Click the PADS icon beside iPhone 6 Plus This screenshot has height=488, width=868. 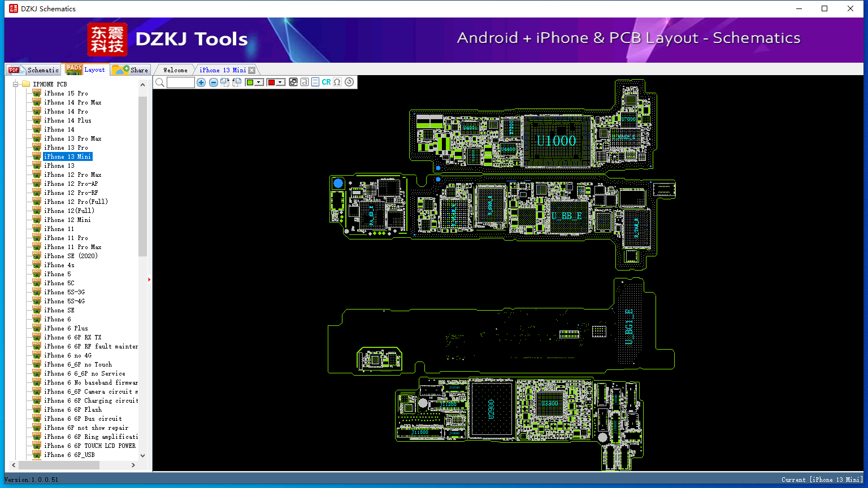click(x=37, y=328)
